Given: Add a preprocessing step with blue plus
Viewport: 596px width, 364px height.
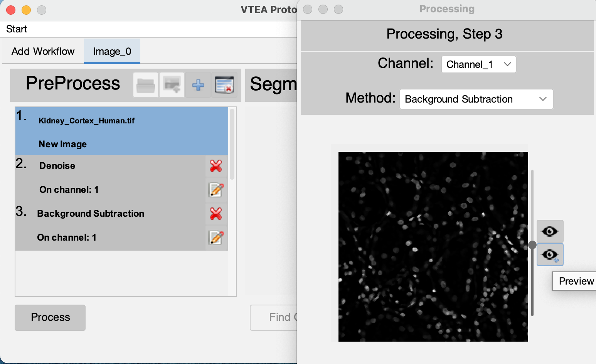Looking at the screenshot, I should pos(198,85).
